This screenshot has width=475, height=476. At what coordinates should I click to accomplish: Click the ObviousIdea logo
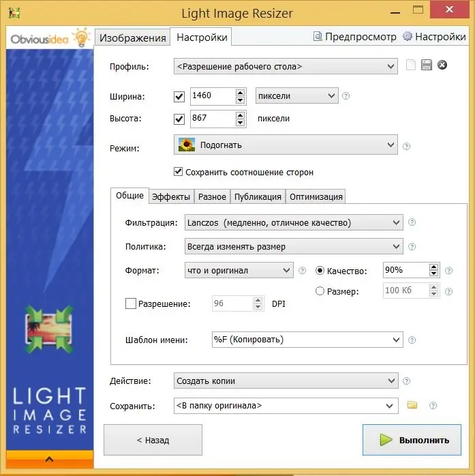click(x=50, y=38)
